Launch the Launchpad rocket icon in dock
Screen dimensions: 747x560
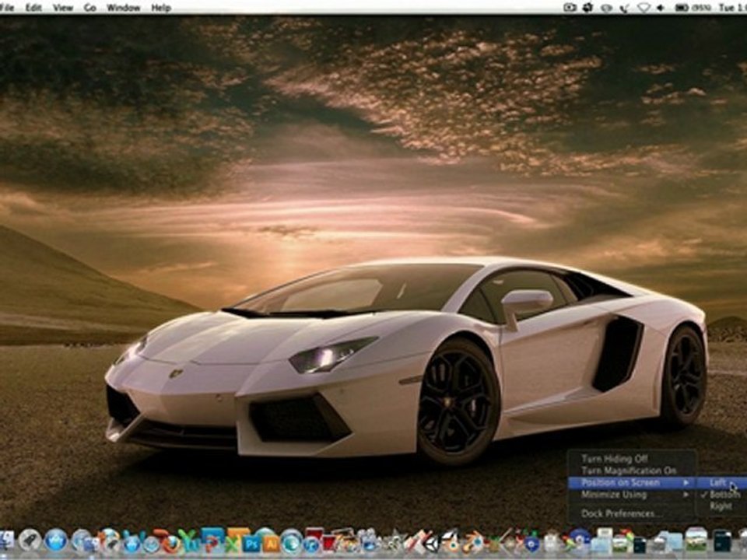click(30, 541)
